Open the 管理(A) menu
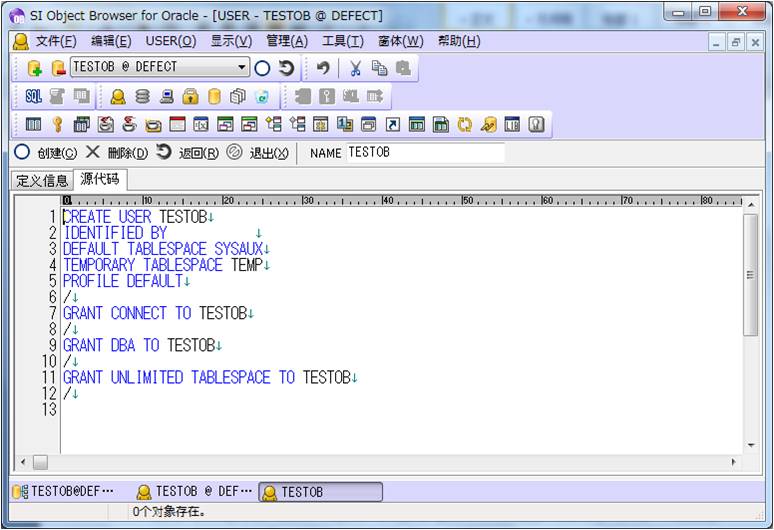774x530 pixels. (287, 41)
